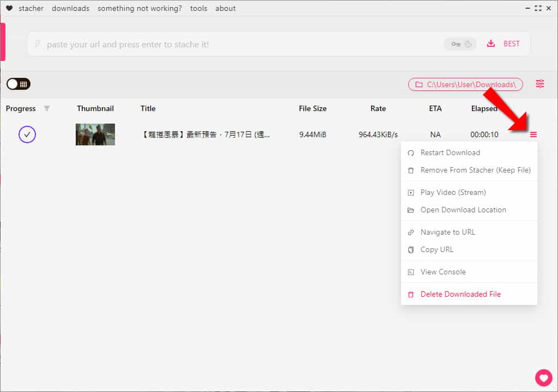This screenshot has width=558, height=392.
Task: Open the something not working? menu
Action: coord(139,8)
